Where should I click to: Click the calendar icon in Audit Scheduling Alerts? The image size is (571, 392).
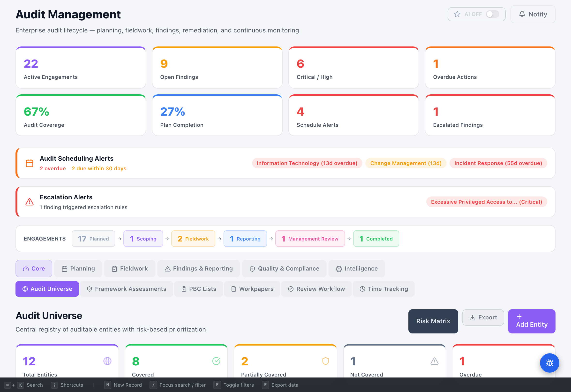click(30, 163)
